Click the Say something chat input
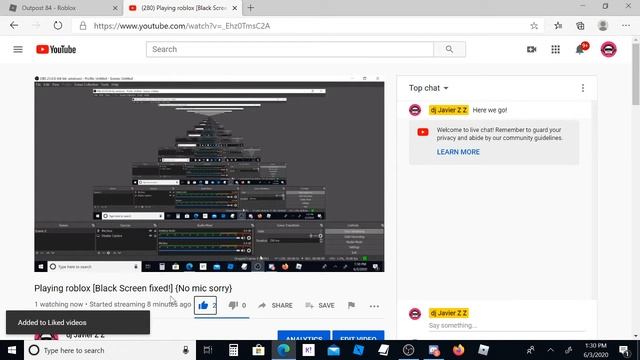Image resolution: width=640 pixels, height=360 pixels. 506,325
